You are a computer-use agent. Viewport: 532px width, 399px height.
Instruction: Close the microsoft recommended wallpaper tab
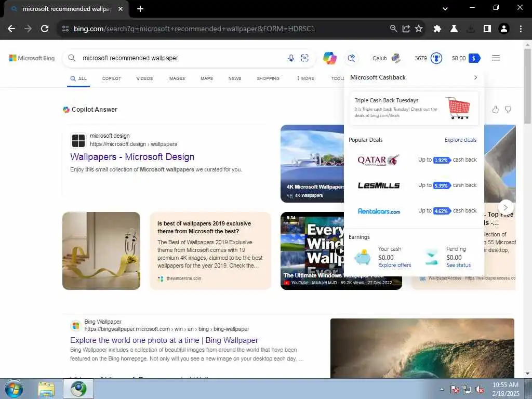click(x=121, y=9)
